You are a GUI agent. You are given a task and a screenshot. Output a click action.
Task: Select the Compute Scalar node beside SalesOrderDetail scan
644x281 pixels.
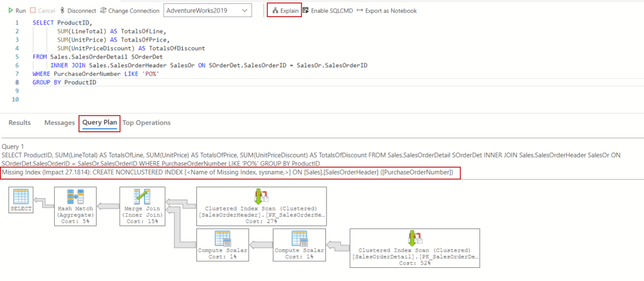point(299,245)
